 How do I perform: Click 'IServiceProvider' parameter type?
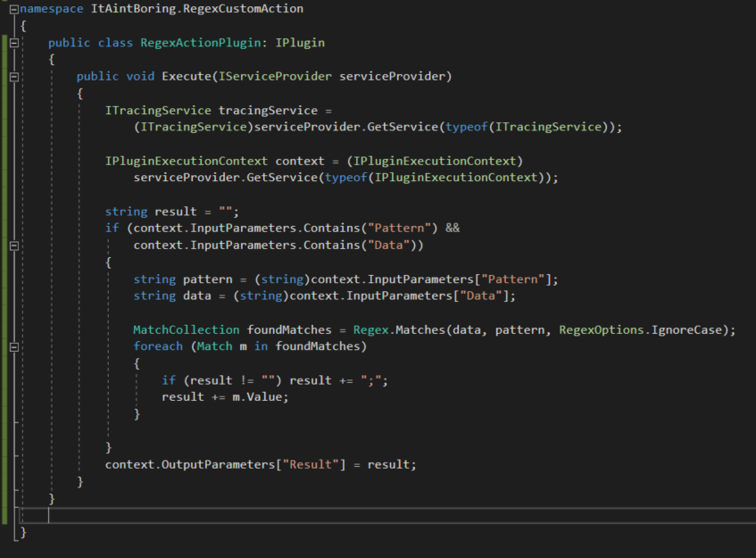click(x=275, y=76)
